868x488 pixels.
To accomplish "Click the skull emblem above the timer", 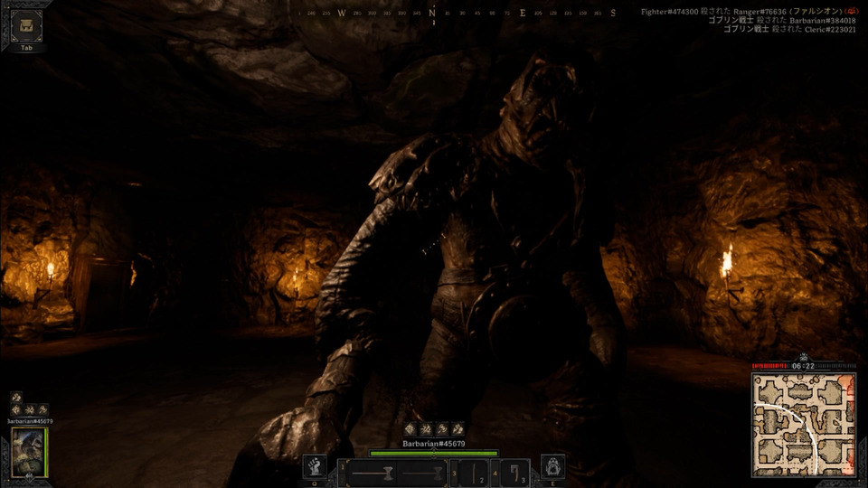I will pyautogui.click(x=804, y=358).
